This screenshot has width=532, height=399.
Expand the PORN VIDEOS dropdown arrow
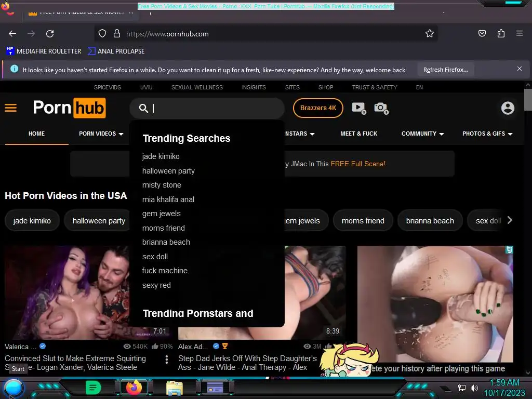121,134
